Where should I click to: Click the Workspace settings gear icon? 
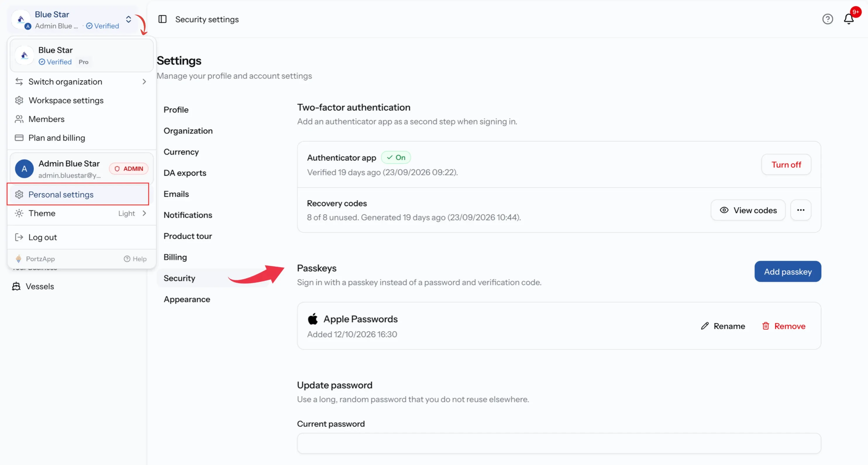point(19,100)
